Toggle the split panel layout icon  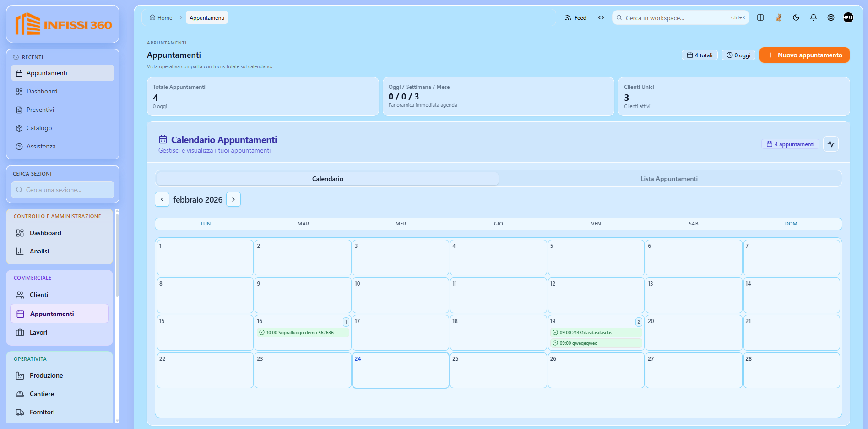760,17
